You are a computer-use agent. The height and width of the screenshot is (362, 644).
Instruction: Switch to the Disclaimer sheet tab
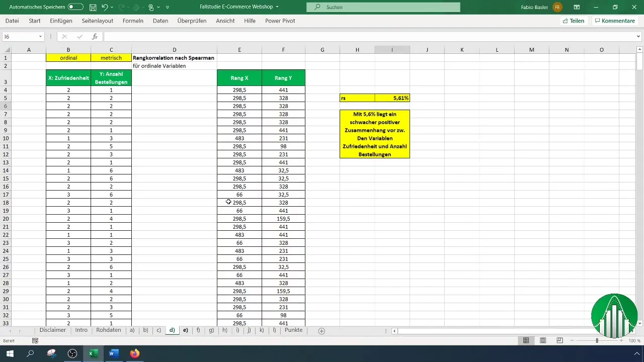click(x=52, y=330)
